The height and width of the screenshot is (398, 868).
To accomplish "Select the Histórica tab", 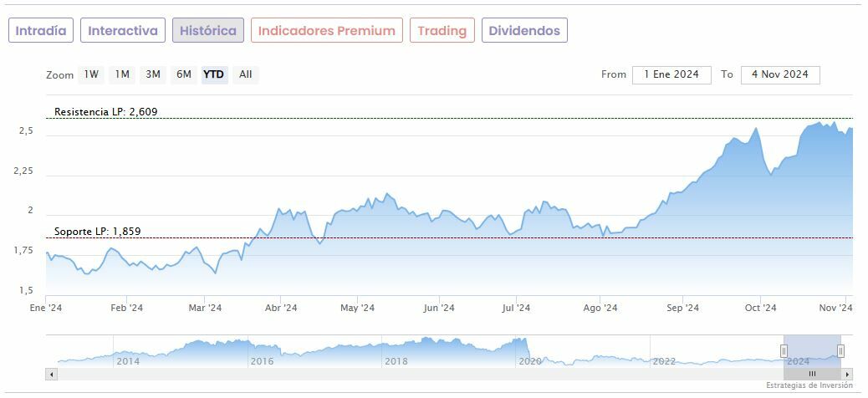I will pyautogui.click(x=208, y=31).
